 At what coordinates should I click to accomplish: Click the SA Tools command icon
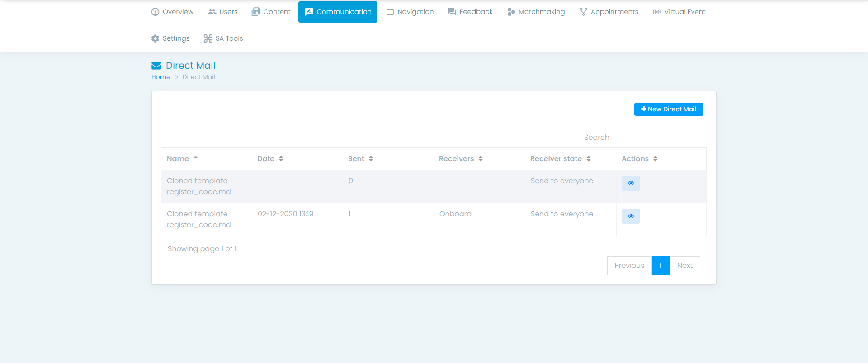(x=208, y=38)
